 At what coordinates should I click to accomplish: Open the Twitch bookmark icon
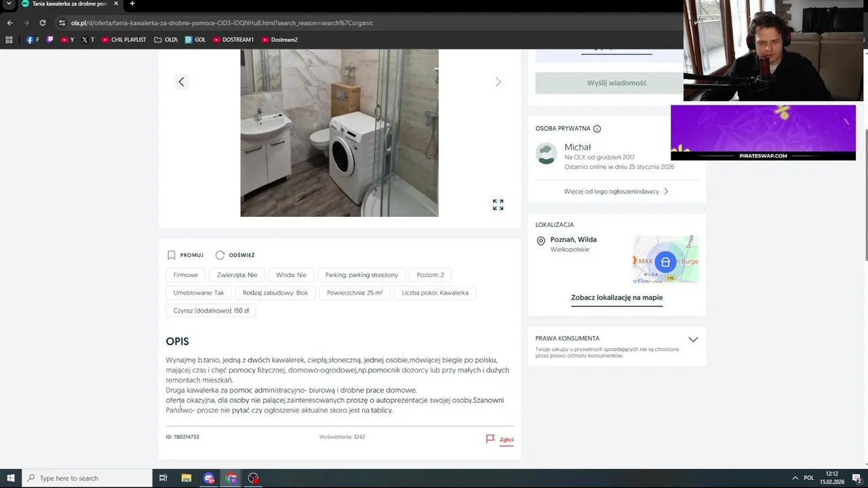pyautogui.click(x=50, y=40)
